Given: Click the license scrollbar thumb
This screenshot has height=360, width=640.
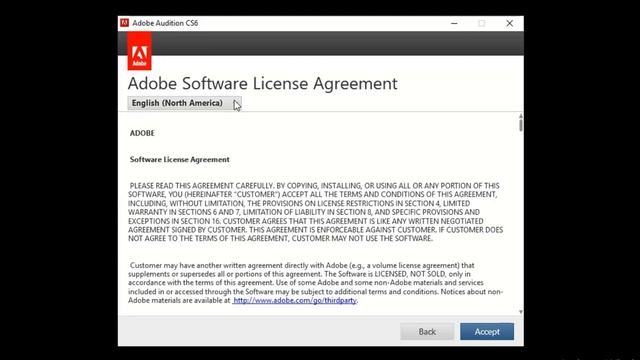Looking at the screenshot, I should (x=521, y=125).
